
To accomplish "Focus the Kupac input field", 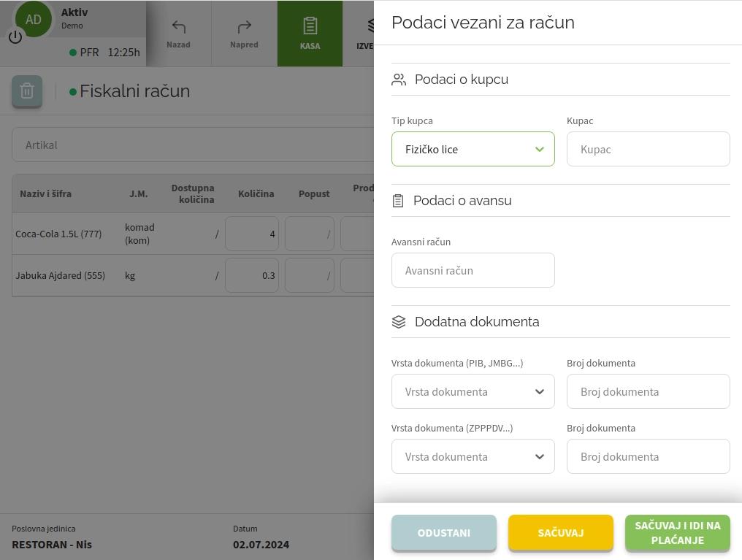I will [x=648, y=149].
